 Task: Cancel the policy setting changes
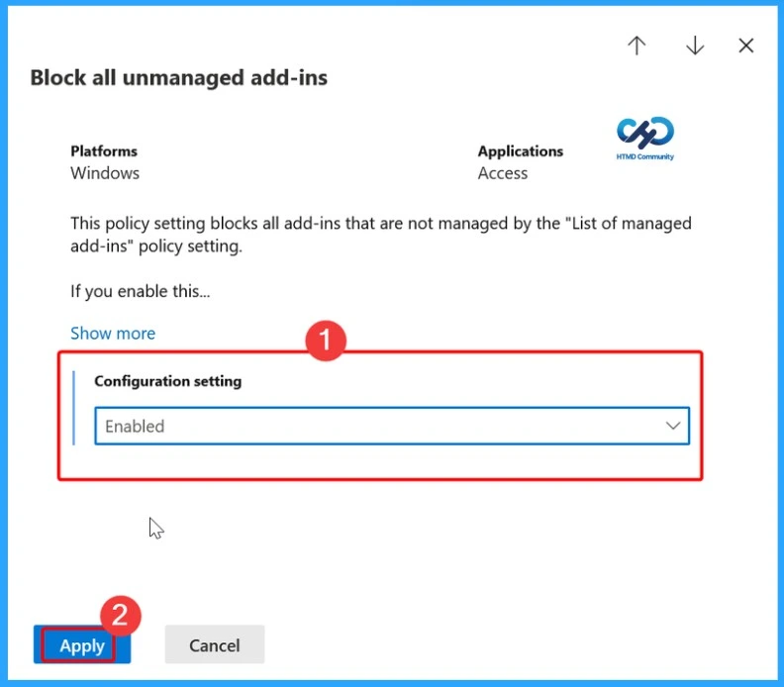click(x=215, y=645)
